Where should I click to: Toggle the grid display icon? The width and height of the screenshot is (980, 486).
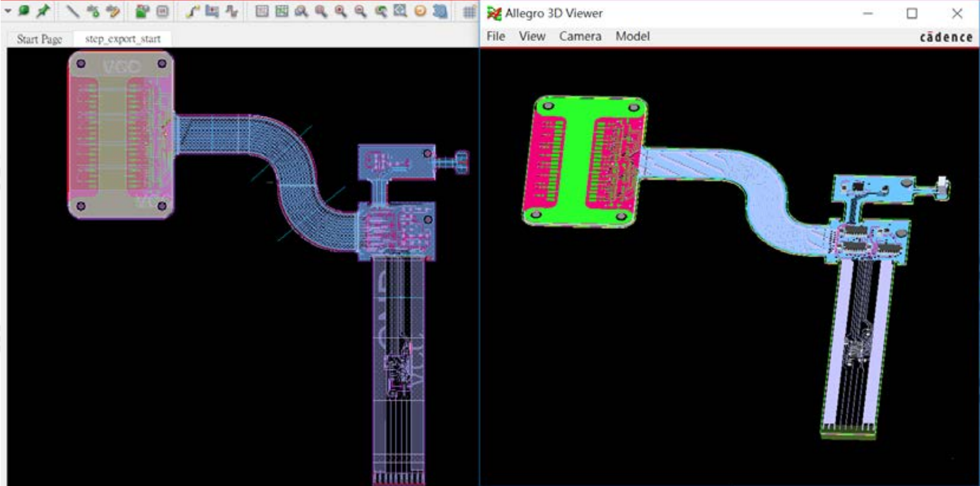pyautogui.click(x=469, y=11)
